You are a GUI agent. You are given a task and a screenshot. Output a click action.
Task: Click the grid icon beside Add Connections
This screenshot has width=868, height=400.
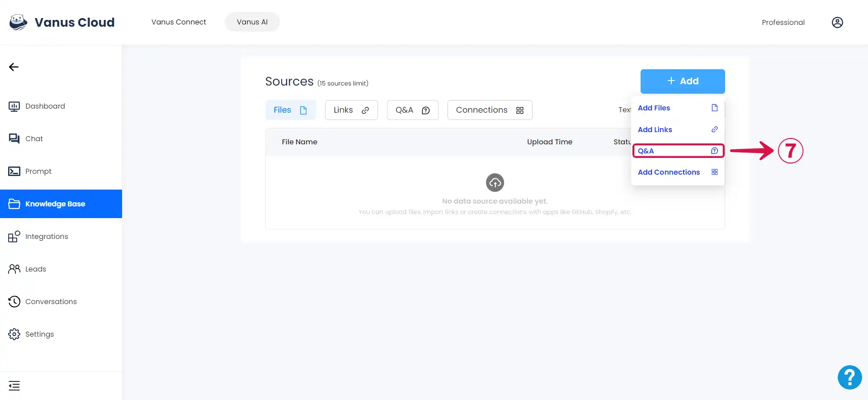click(715, 172)
